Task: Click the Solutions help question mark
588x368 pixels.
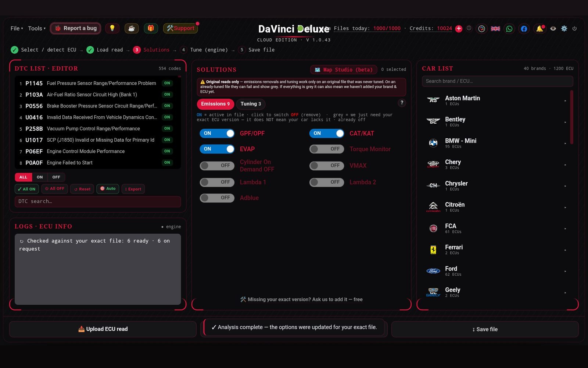Action: (x=402, y=103)
